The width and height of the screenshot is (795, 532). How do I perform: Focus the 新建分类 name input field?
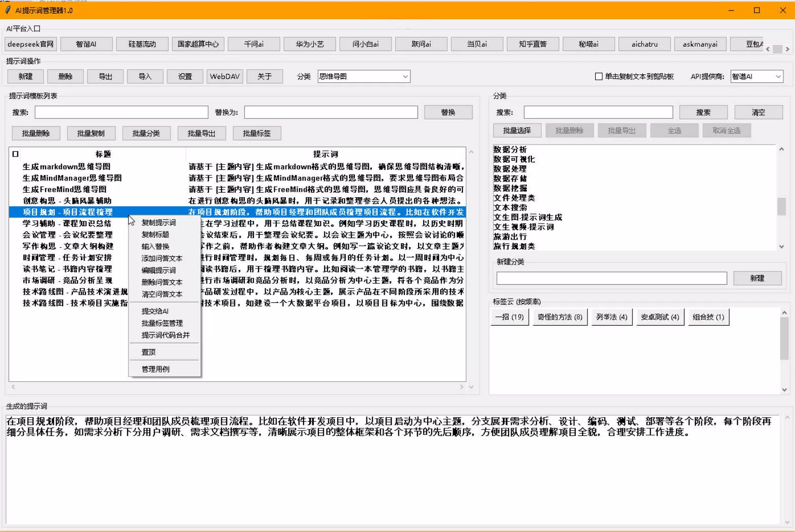(x=612, y=278)
